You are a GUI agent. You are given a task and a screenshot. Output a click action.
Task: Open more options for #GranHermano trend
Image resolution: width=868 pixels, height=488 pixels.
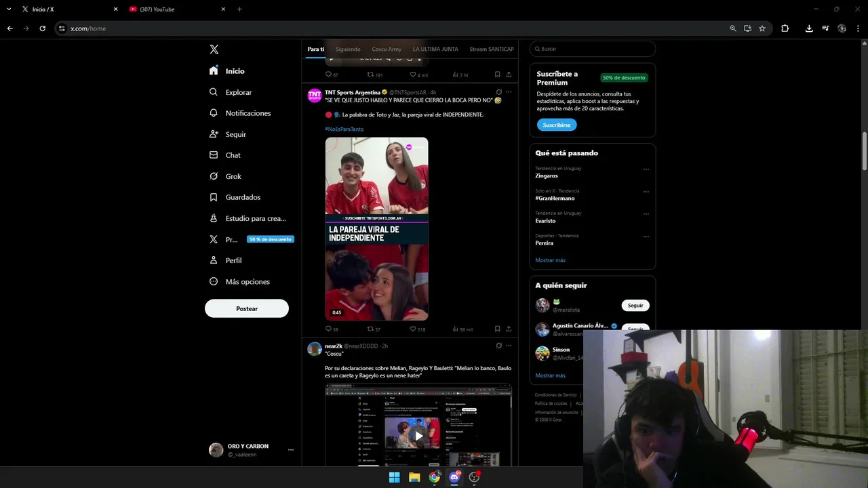coord(646,192)
